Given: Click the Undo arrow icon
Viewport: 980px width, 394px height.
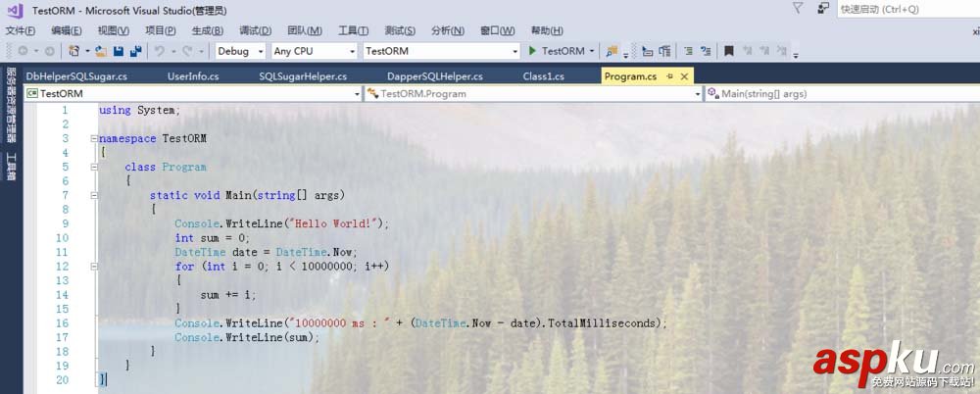Looking at the screenshot, I should (160, 51).
